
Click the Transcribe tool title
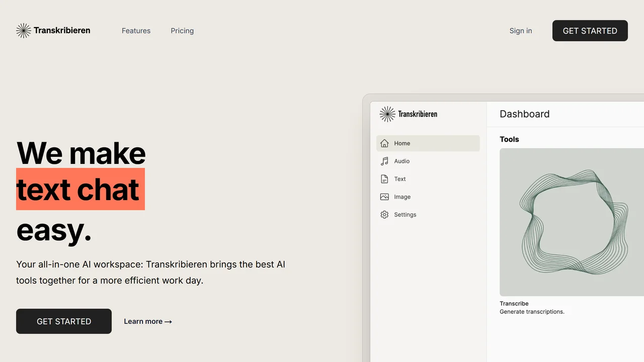tap(514, 304)
